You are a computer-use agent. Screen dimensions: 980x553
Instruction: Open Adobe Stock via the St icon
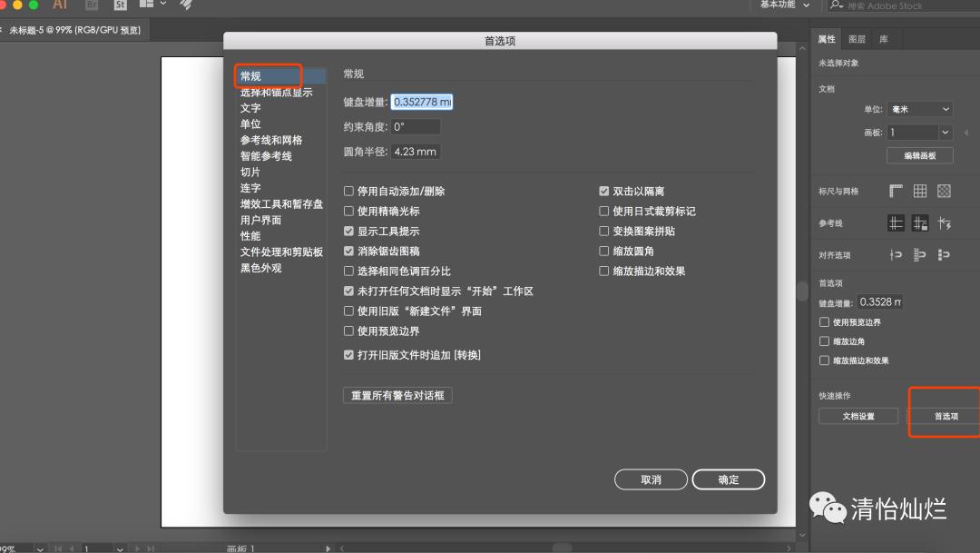pos(120,5)
